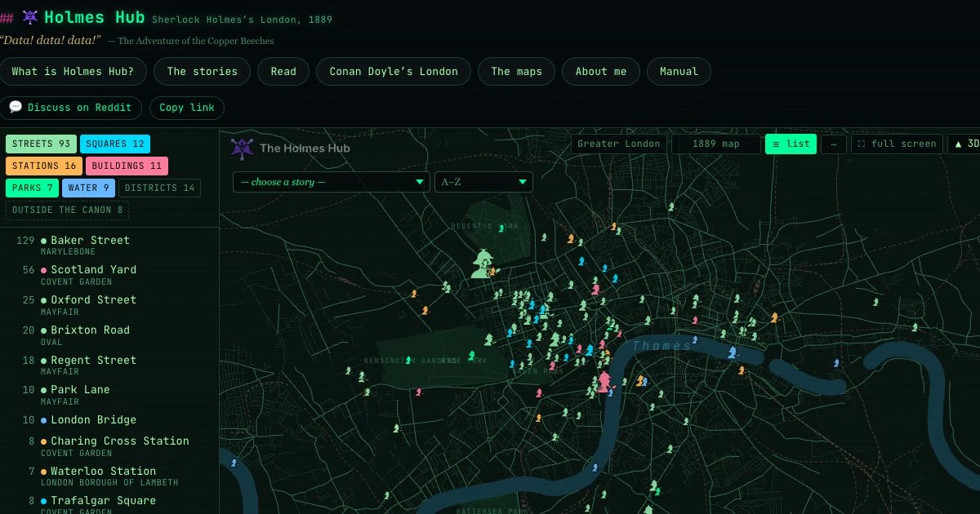Select Brixton Road in the list

109,335
